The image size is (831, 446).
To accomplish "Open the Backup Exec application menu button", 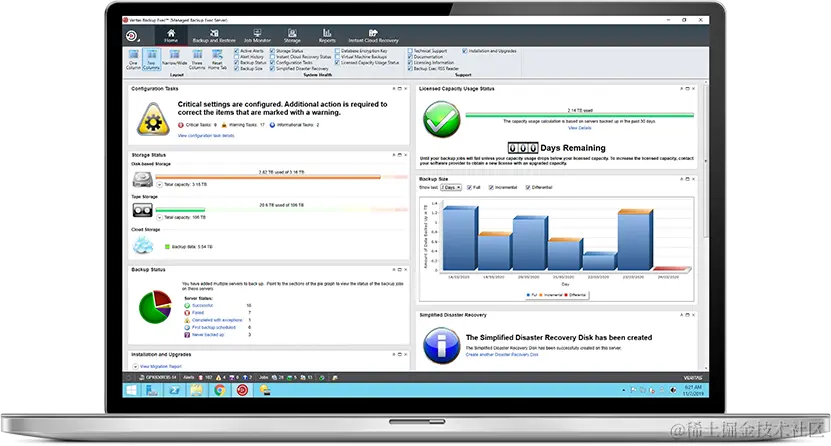I will coord(132,36).
